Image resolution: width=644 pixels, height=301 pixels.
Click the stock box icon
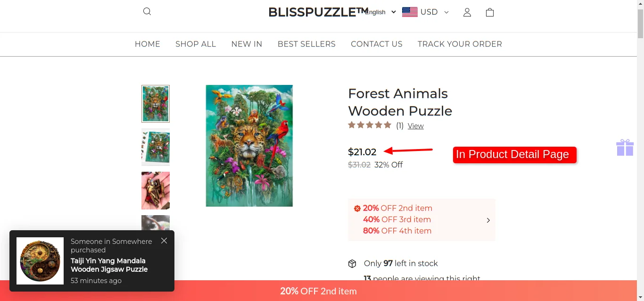352,263
